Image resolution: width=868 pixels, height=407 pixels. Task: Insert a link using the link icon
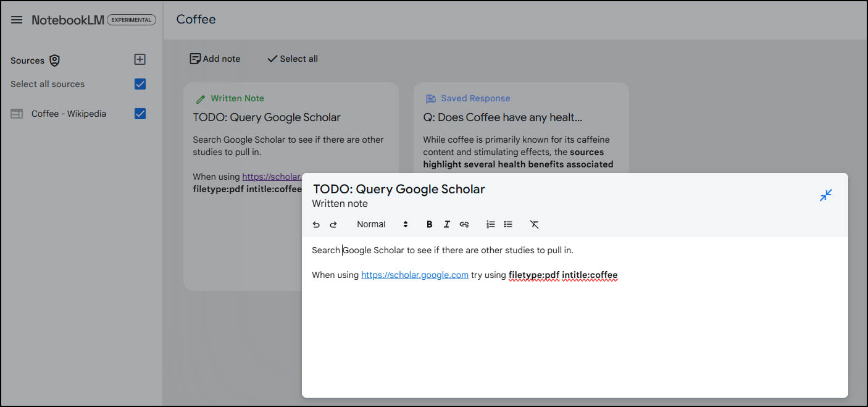coord(464,224)
